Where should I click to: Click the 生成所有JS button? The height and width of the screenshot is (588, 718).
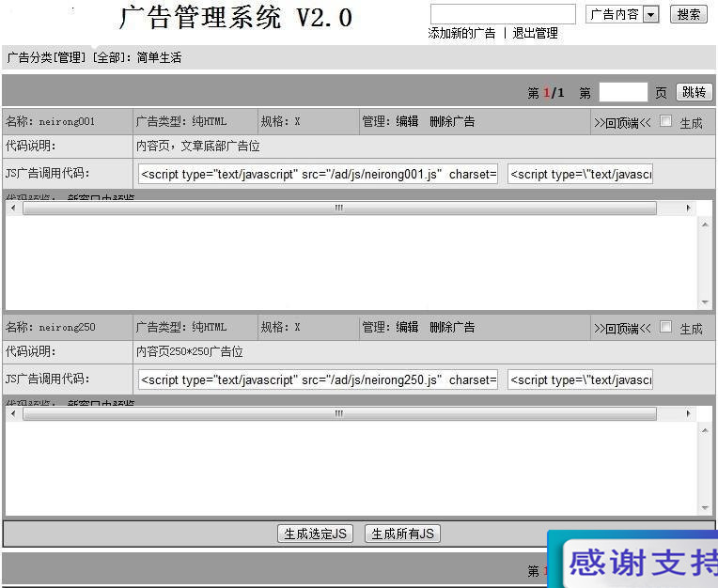402,534
